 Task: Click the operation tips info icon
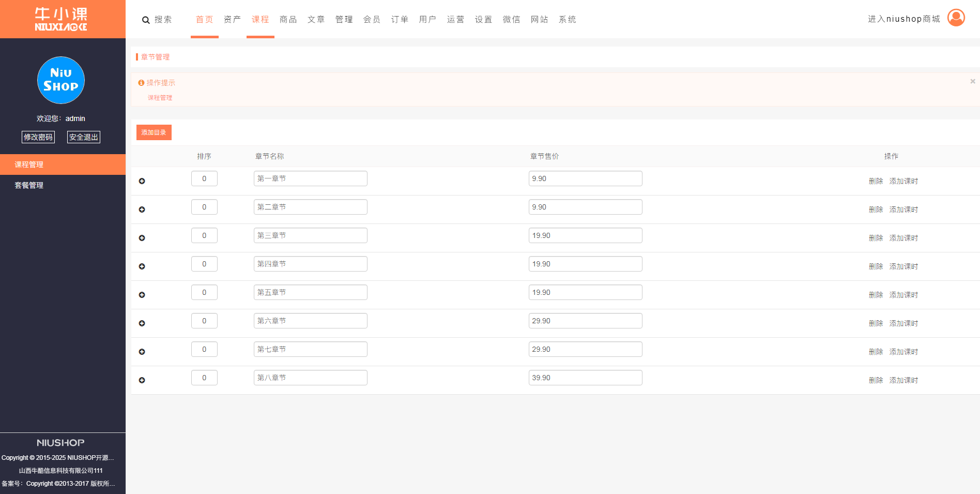tap(141, 83)
